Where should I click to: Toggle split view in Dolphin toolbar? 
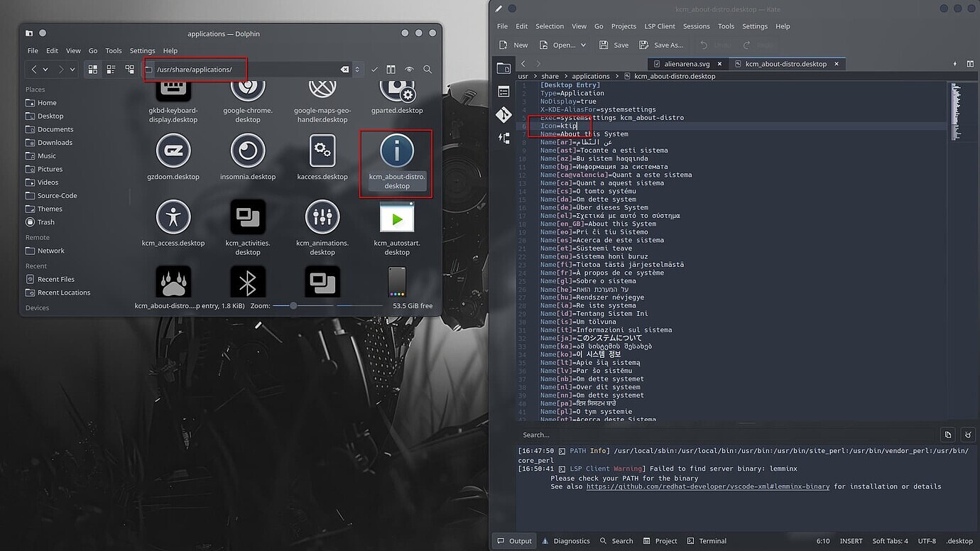point(391,70)
